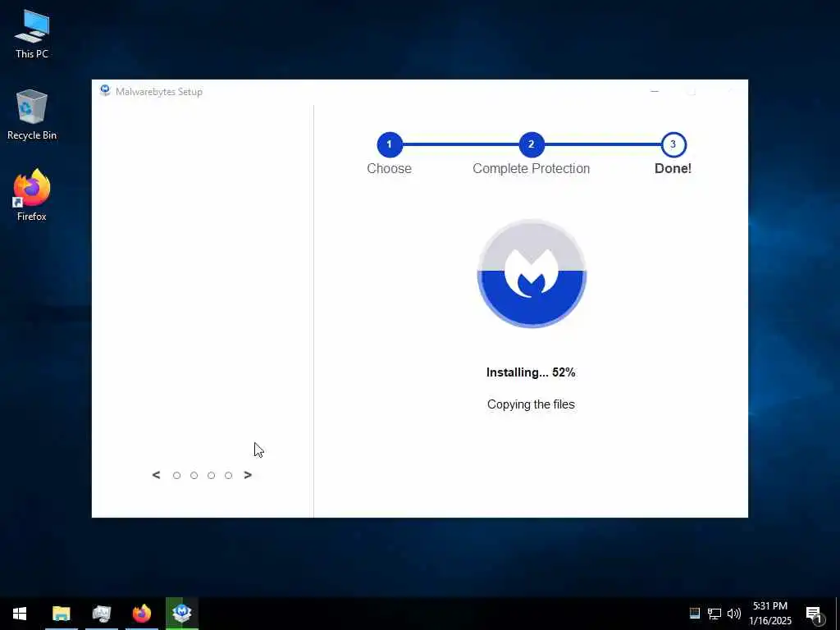
Task: Select the first carousel dot
Action: (177, 476)
